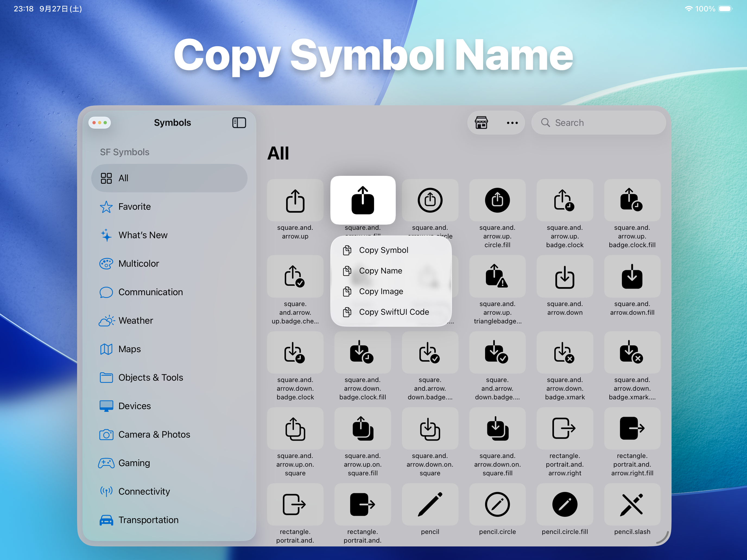This screenshot has width=747, height=560.
Task: Open Gaming controller category
Action: 134,463
